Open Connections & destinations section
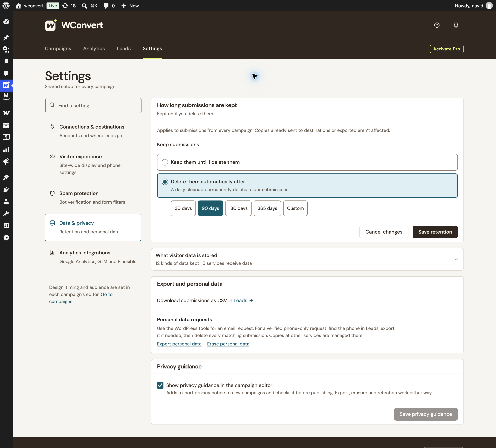 pos(93,131)
